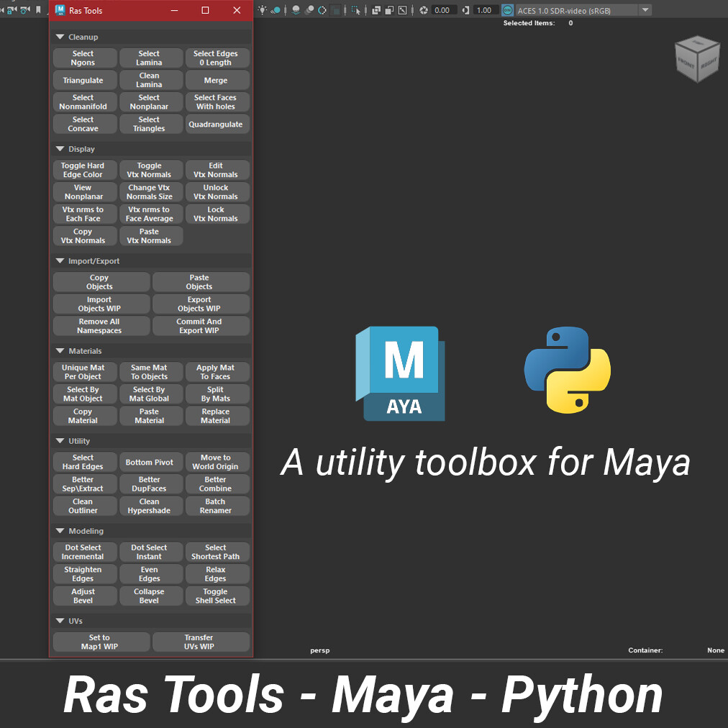Run the Batch Renamer utility

click(x=217, y=506)
